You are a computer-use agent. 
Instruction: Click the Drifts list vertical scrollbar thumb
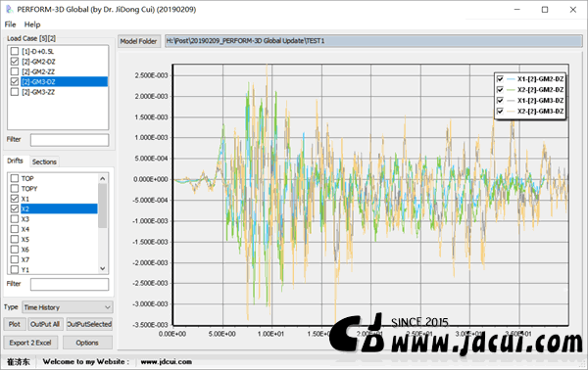click(102, 206)
